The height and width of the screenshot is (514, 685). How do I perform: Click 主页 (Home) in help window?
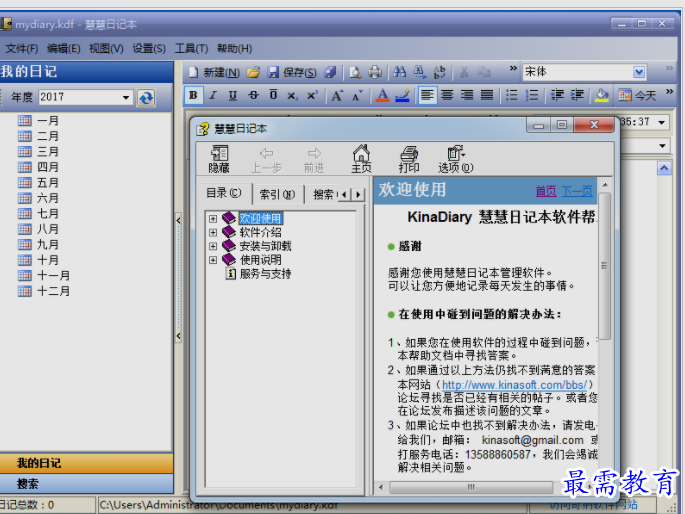point(361,159)
